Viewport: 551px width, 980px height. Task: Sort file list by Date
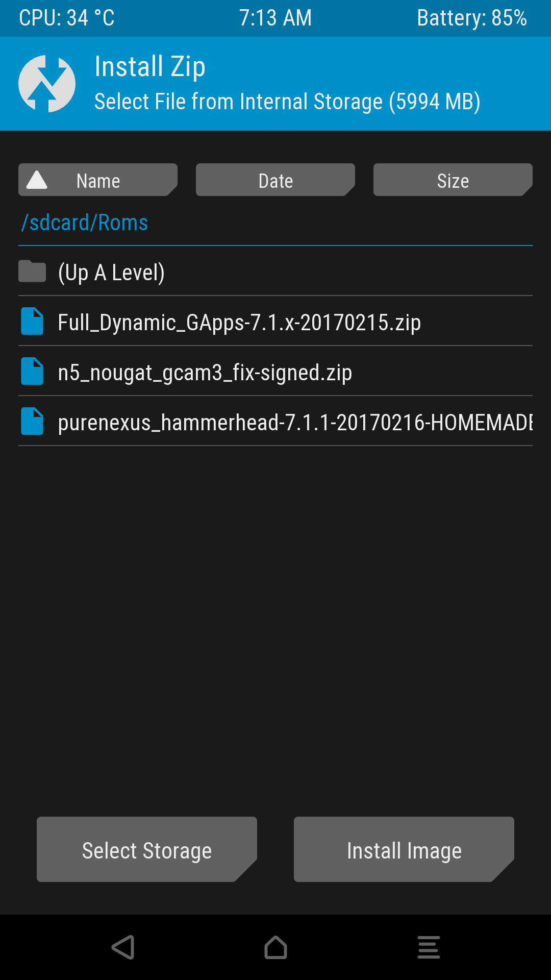pyautogui.click(x=275, y=180)
